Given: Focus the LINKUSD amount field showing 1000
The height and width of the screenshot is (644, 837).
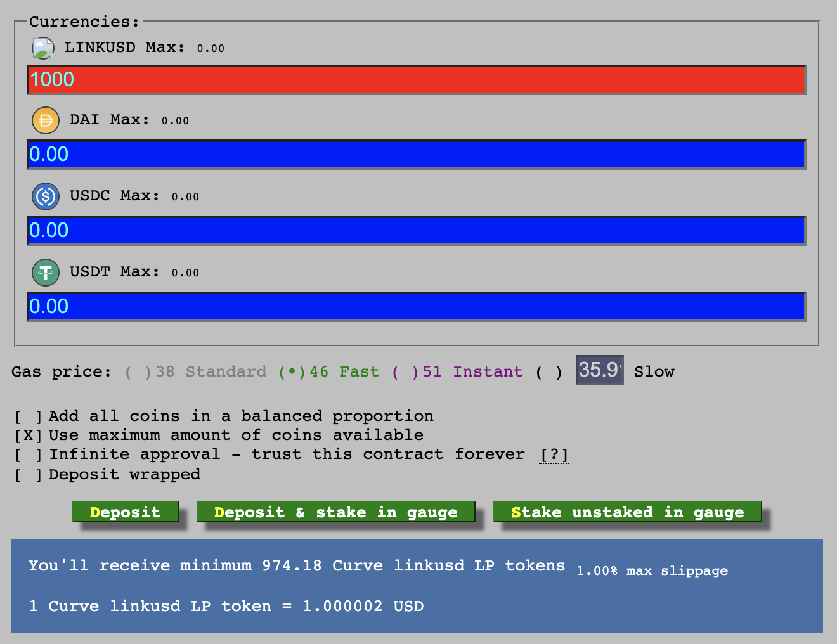Looking at the screenshot, I should click(417, 80).
